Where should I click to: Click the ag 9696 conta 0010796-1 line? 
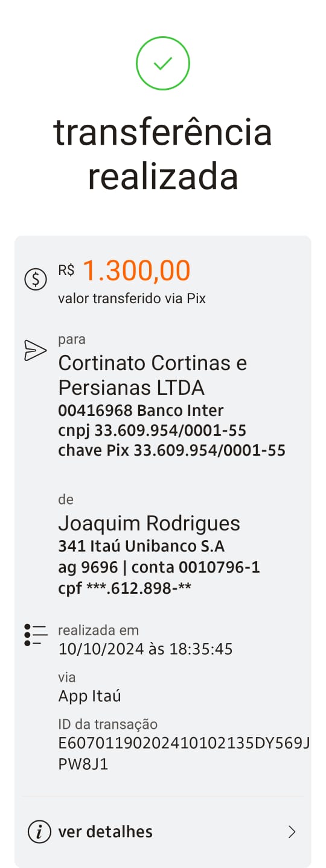159,567
